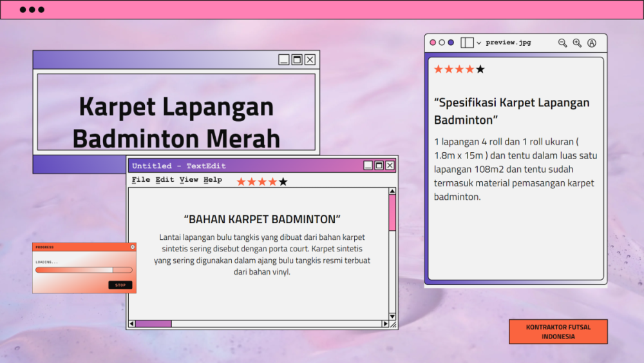Click the Untitled - TextEdit title text
This screenshot has width=644, height=363.
[178, 166]
